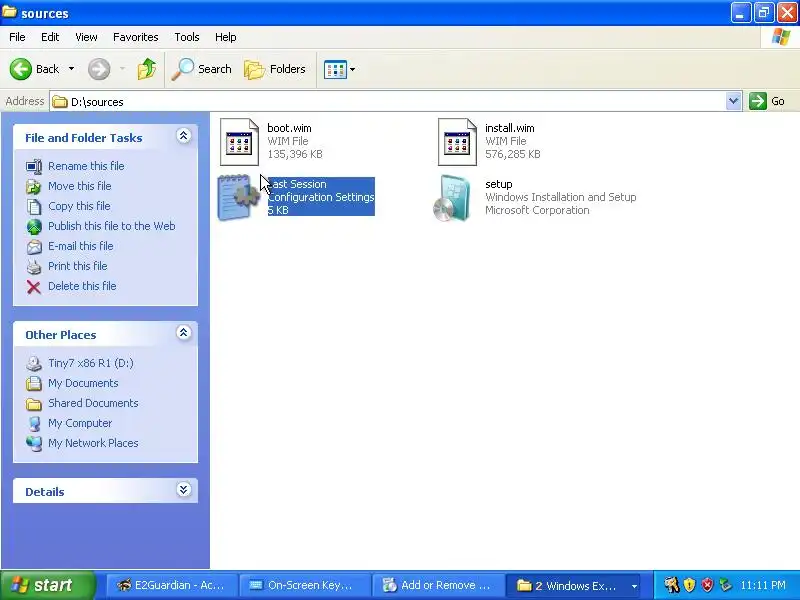Expand the address bar dropdown
The height and width of the screenshot is (600, 800).
[x=733, y=102]
